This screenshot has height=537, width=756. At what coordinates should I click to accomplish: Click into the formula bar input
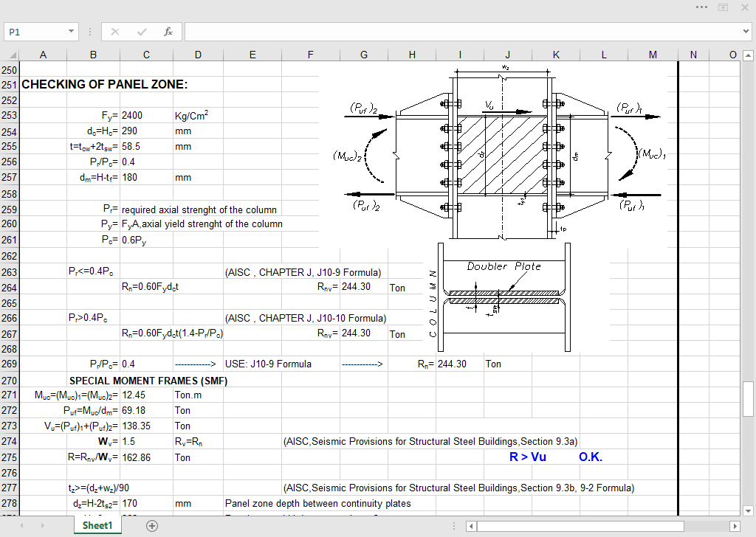463,32
